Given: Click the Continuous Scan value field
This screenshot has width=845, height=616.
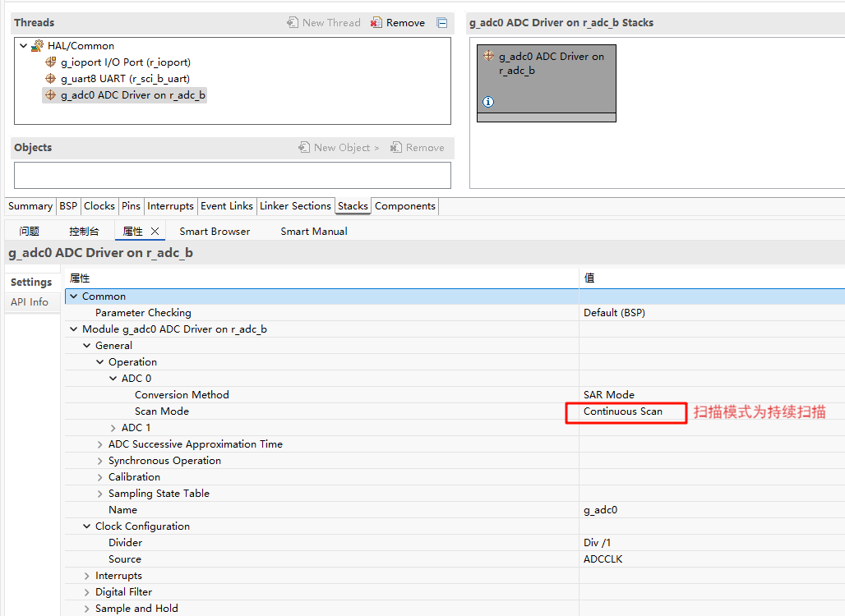Looking at the screenshot, I should click(x=623, y=411).
